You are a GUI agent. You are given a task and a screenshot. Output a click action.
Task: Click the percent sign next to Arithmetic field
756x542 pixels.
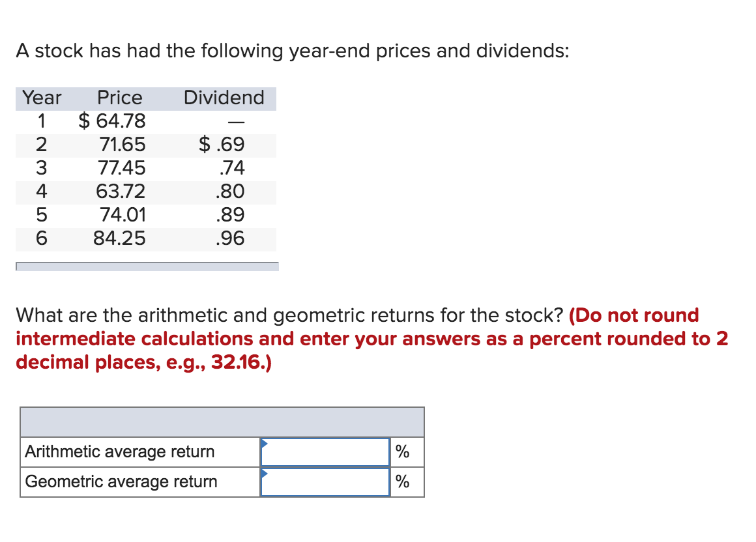click(x=402, y=452)
